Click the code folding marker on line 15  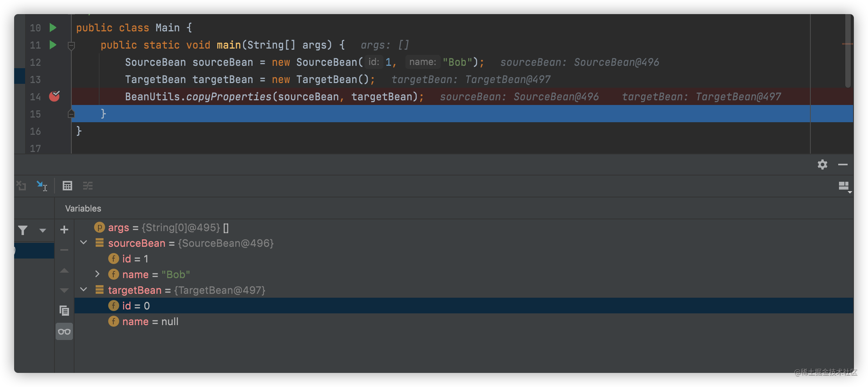(71, 114)
